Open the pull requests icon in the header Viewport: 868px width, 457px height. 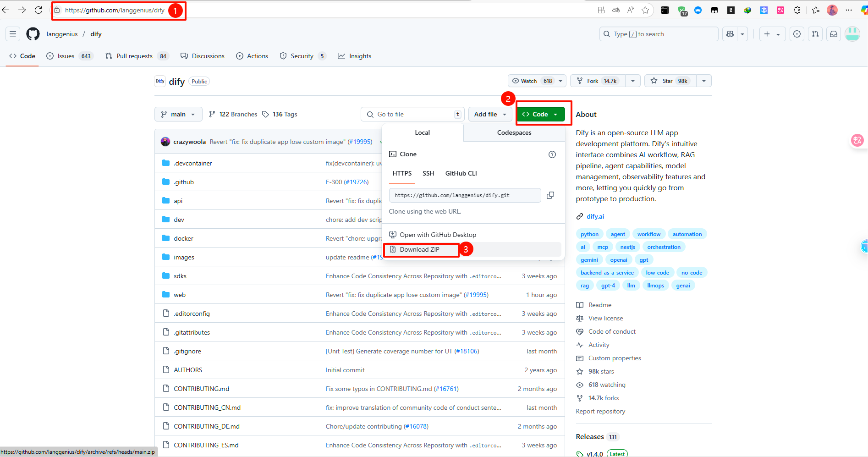coord(815,34)
